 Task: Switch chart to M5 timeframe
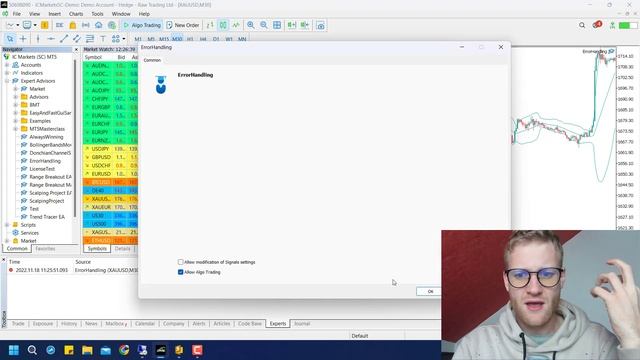tap(151, 39)
